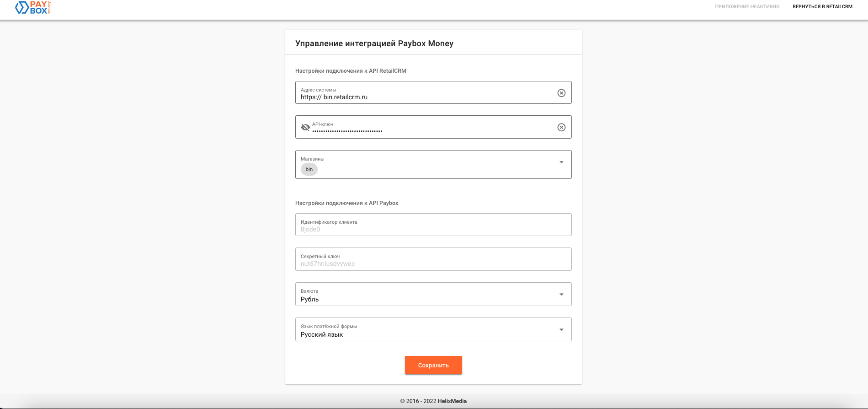Viewport: 868px width, 409px height.
Task: Click the Секретный ключ field
Action: point(433,259)
